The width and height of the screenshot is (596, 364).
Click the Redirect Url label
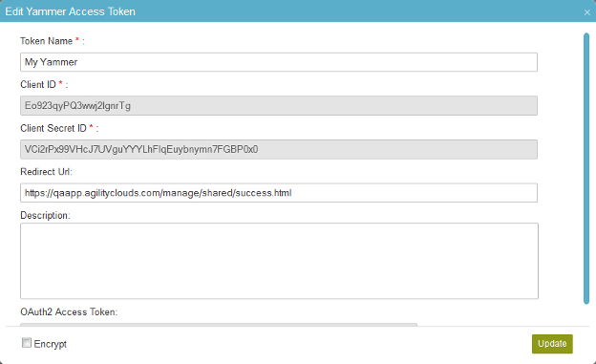coord(46,172)
